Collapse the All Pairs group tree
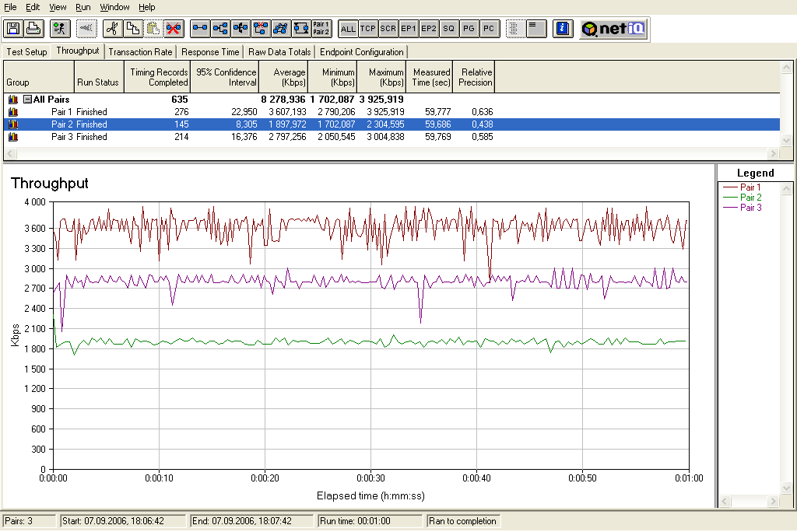797x532 pixels. point(28,100)
